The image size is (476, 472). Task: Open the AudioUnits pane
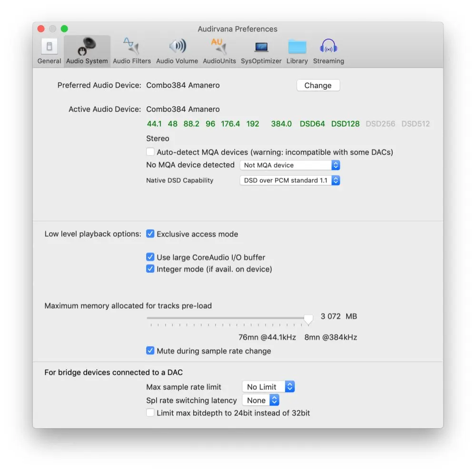pos(219,51)
